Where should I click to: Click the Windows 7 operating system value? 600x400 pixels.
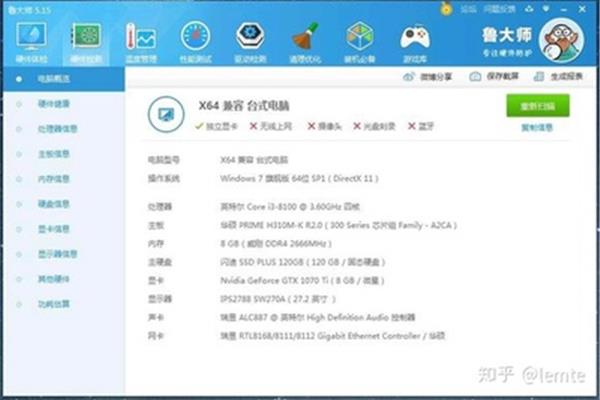299,179
